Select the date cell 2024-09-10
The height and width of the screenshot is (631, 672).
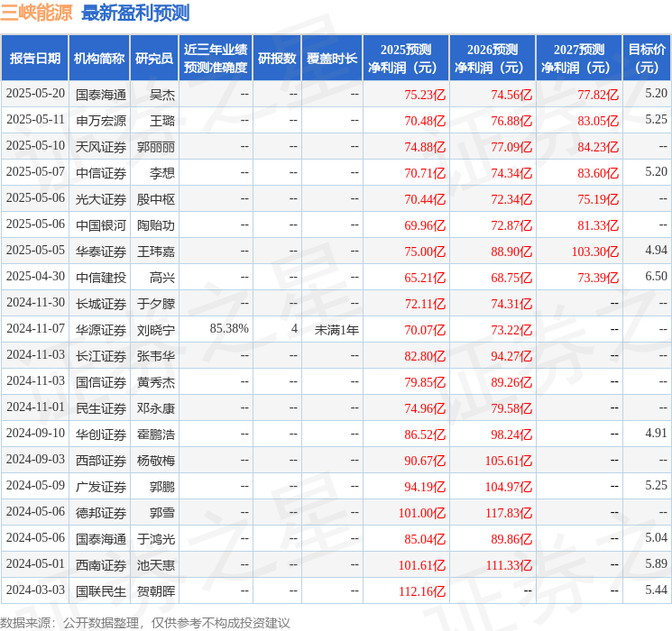35,433
